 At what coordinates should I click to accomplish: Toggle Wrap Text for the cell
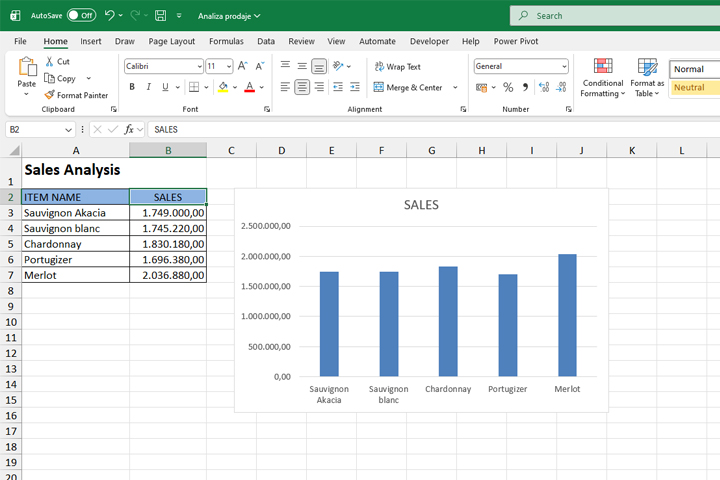(397, 66)
